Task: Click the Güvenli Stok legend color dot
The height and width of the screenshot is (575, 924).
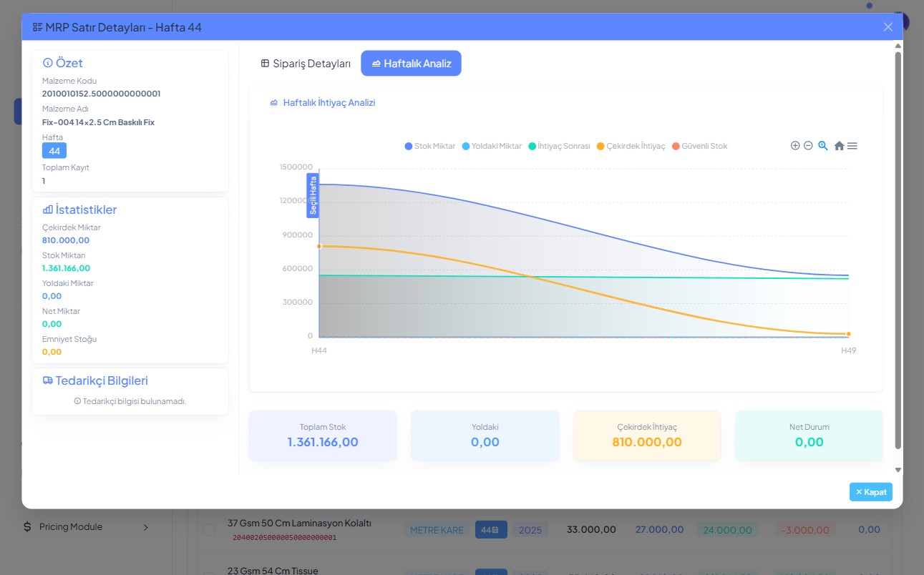Action: [676, 146]
